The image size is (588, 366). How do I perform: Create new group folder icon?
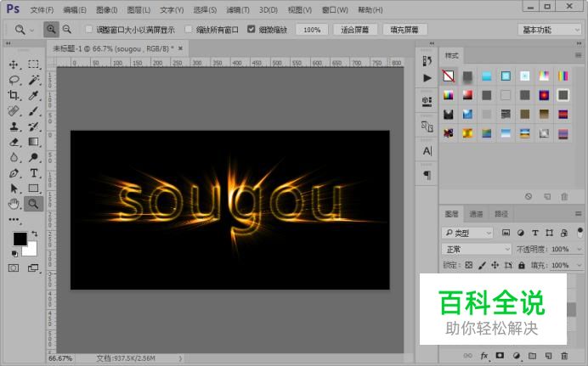tap(532, 356)
